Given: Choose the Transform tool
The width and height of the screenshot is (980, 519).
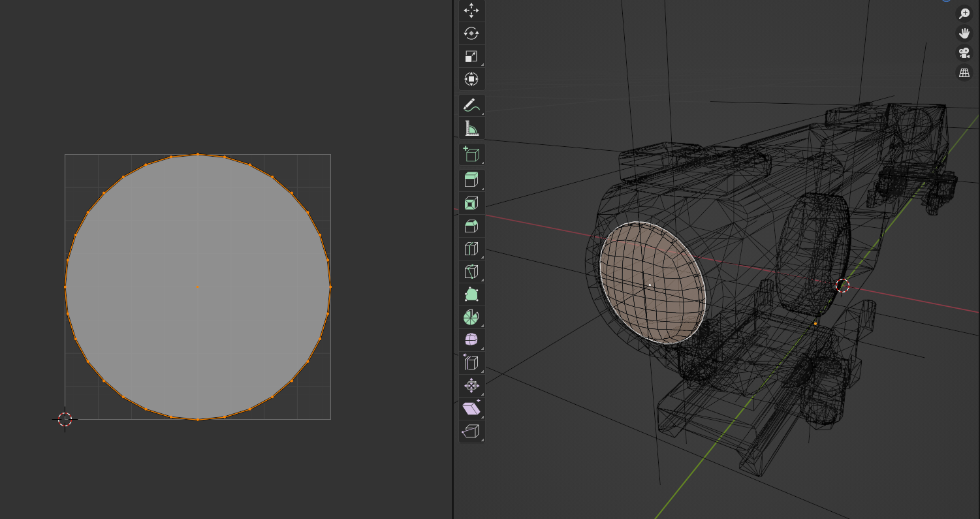Looking at the screenshot, I should [x=471, y=80].
